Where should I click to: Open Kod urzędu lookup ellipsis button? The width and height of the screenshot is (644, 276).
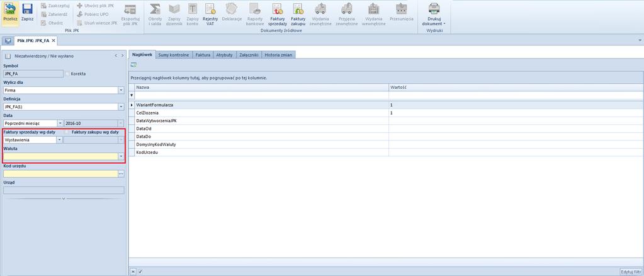click(x=121, y=174)
